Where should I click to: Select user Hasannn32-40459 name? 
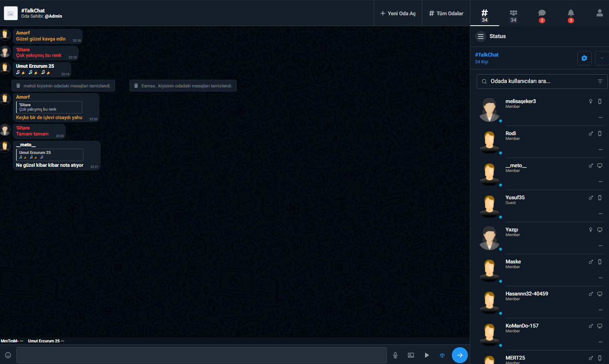(527, 294)
